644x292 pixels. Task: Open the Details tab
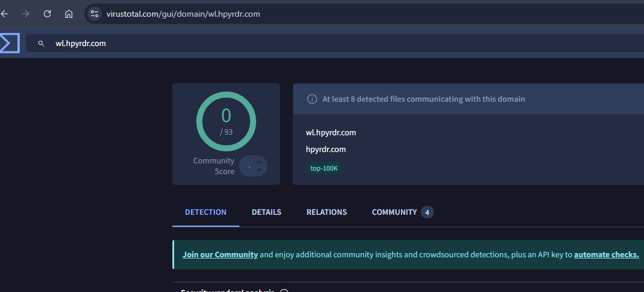point(266,212)
